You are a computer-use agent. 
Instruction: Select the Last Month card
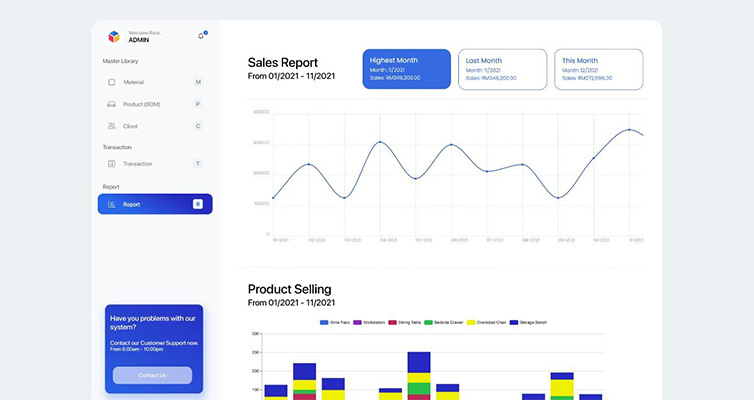pos(502,69)
